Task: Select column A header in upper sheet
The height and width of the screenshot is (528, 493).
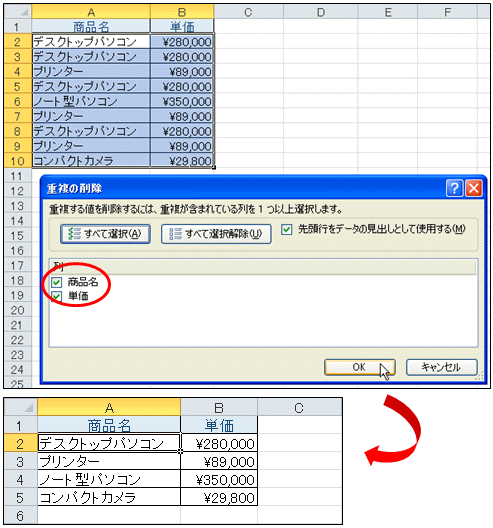Action: 91,12
